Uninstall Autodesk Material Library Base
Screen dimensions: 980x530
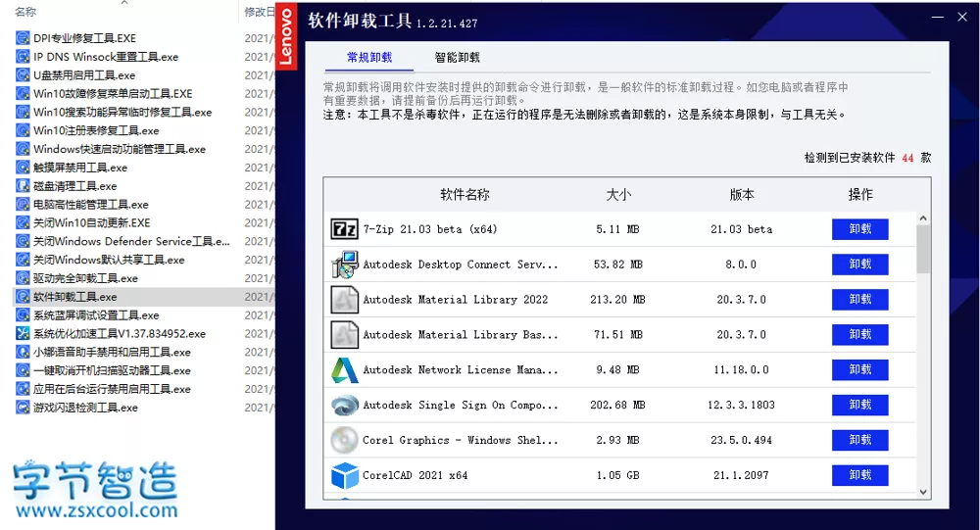click(x=860, y=334)
